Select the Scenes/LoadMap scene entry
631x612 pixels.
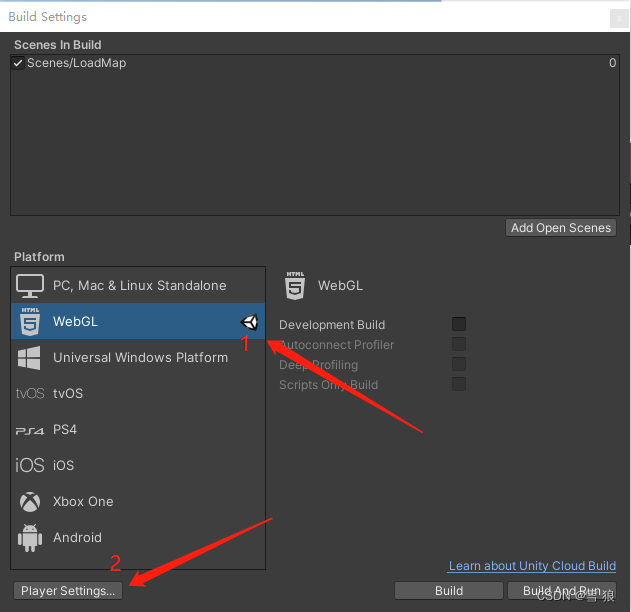click(315, 63)
